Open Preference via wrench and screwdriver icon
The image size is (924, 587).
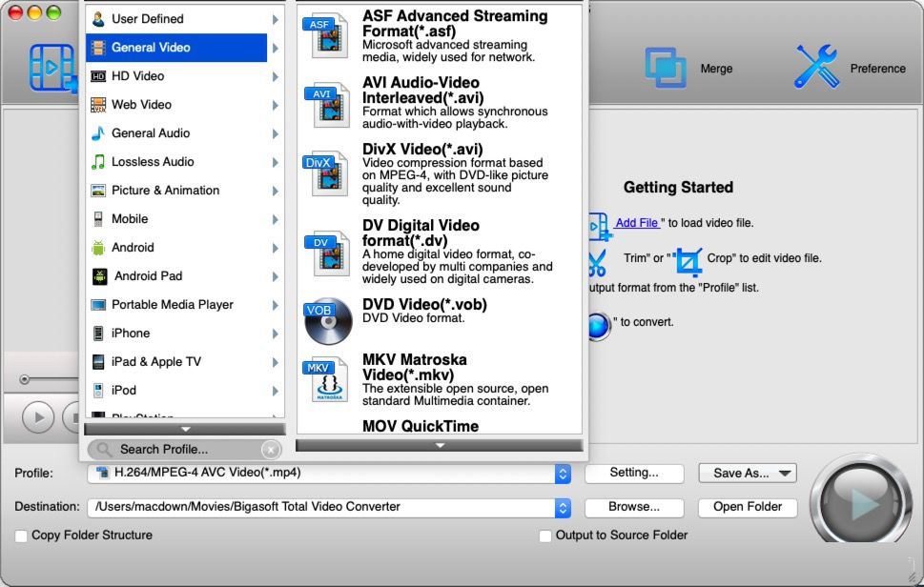tap(816, 67)
